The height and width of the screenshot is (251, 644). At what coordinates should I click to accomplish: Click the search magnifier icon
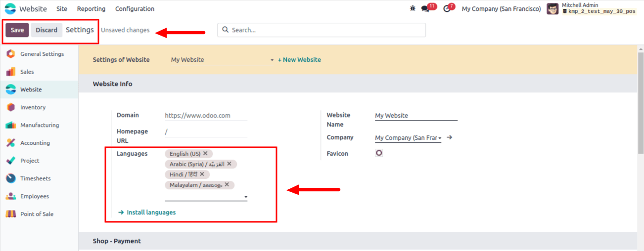pyautogui.click(x=225, y=30)
